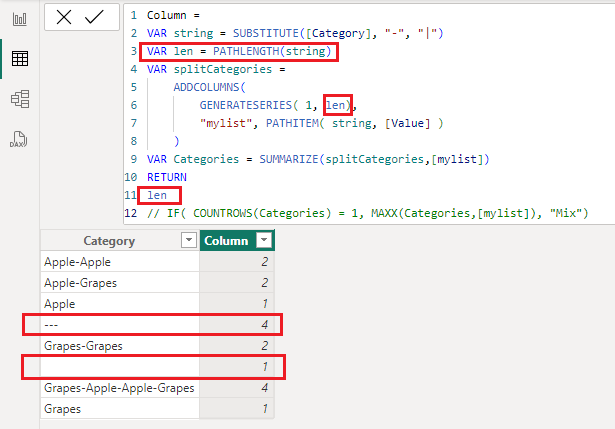Click the Grapes-Grapes cell

coord(120,346)
